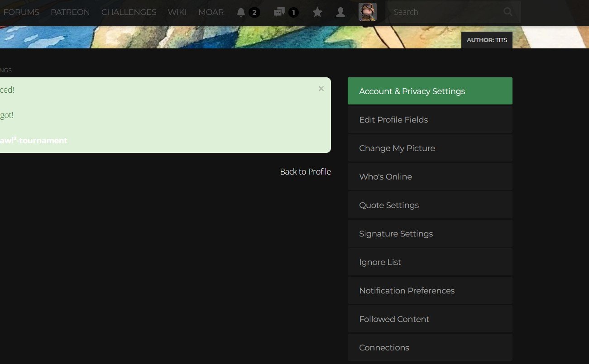This screenshot has height=364, width=589.
Task: Open the WIKI nav item
Action: click(x=177, y=12)
